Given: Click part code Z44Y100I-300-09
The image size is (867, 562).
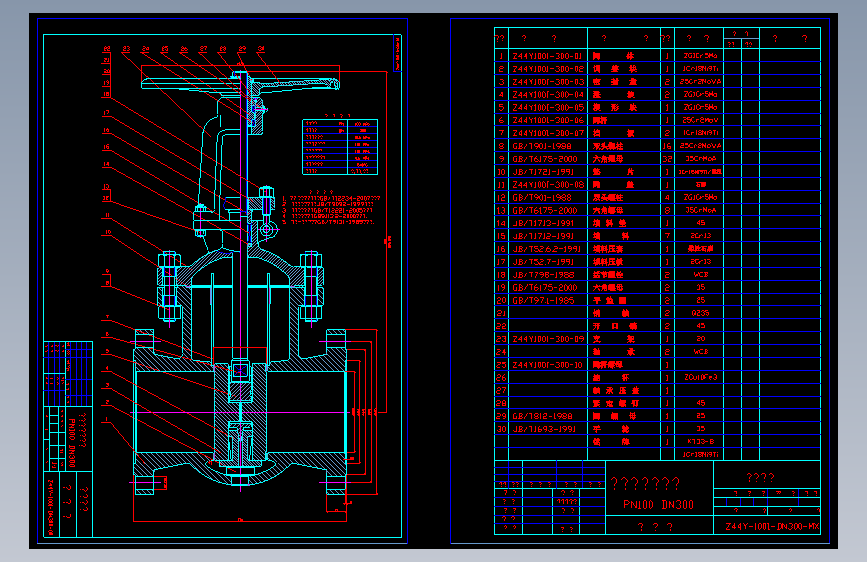Looking at the screenshot, I should pyautogui.click(x=547, y=339).
